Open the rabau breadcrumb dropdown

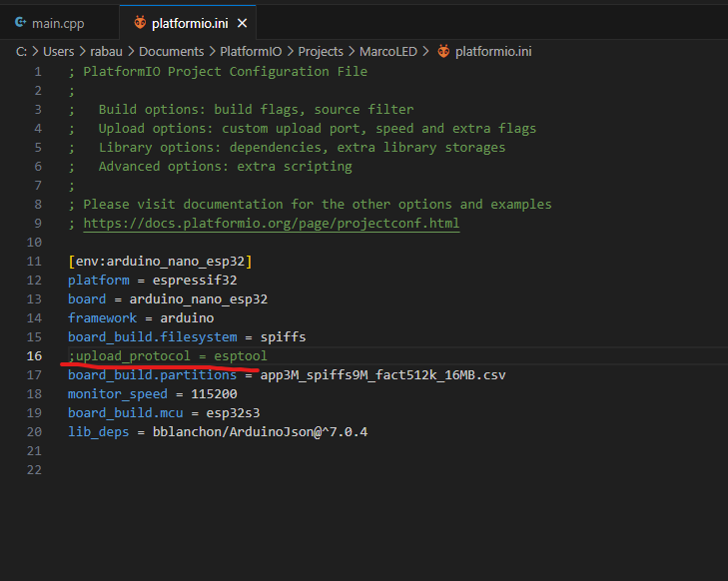tap(107, 51)
